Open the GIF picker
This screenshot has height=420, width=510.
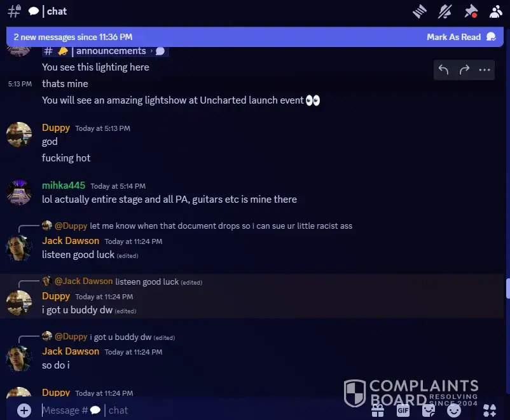[403, 410]
